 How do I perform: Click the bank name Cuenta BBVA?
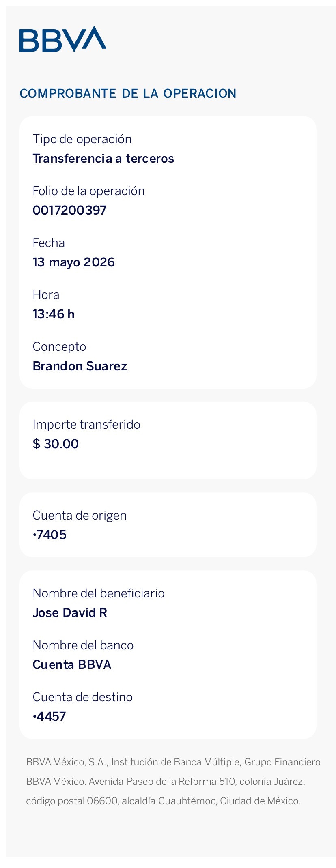[72, 665]
